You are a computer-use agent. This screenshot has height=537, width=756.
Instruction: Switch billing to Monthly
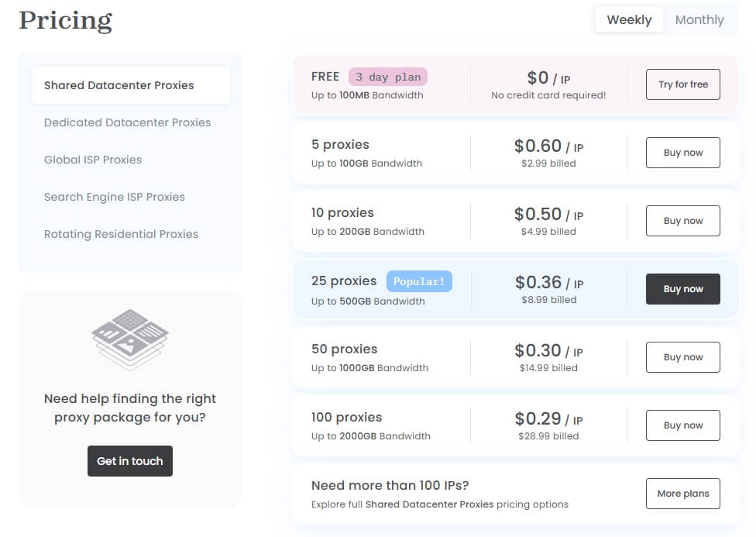click(x=699, y=20)
